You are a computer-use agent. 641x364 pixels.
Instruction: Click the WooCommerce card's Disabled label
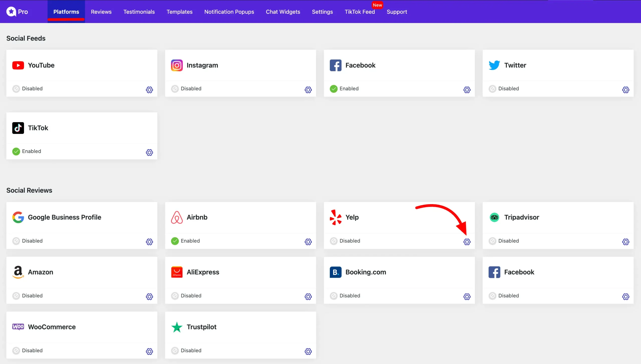pyautogui.click(x=32, y=350)
